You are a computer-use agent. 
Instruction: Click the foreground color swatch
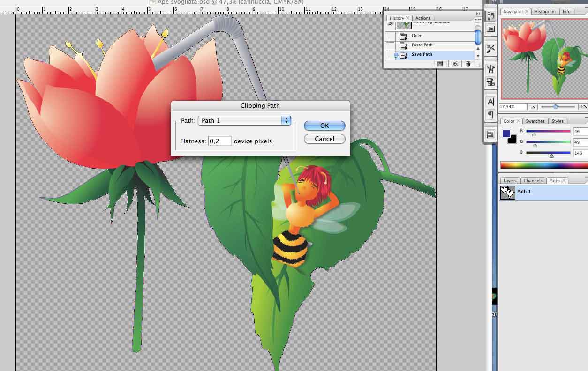[x=506, y=134]
